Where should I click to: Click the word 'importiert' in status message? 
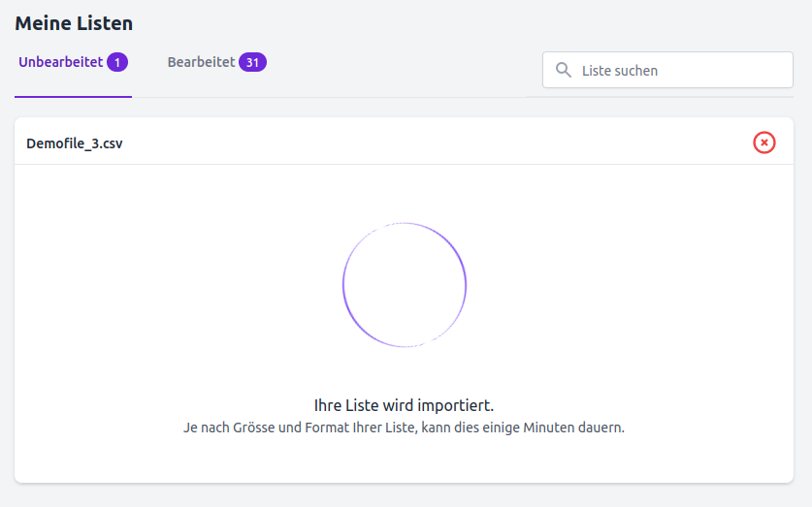454,405
